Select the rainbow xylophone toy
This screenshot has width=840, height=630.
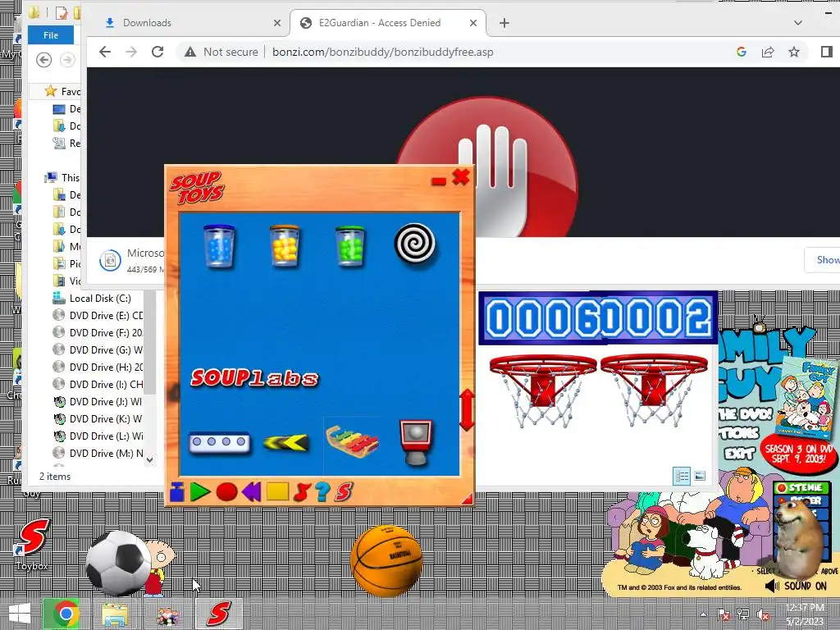(352, 441)
